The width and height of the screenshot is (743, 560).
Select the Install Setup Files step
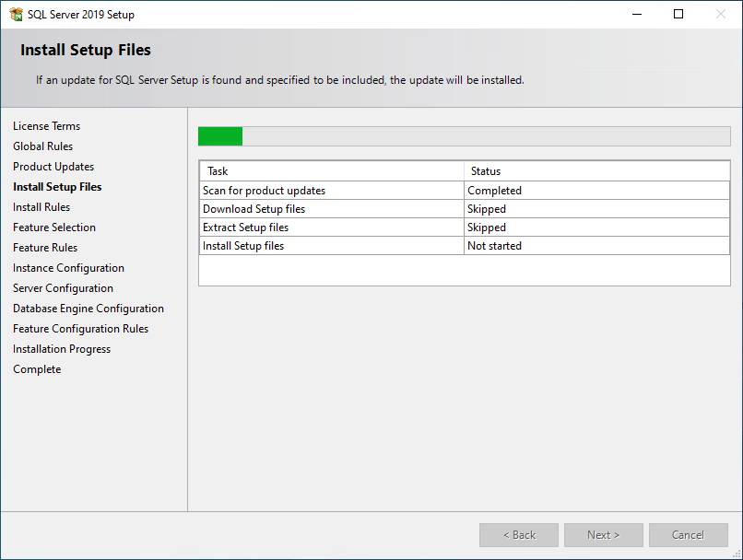tap(55, 186)
